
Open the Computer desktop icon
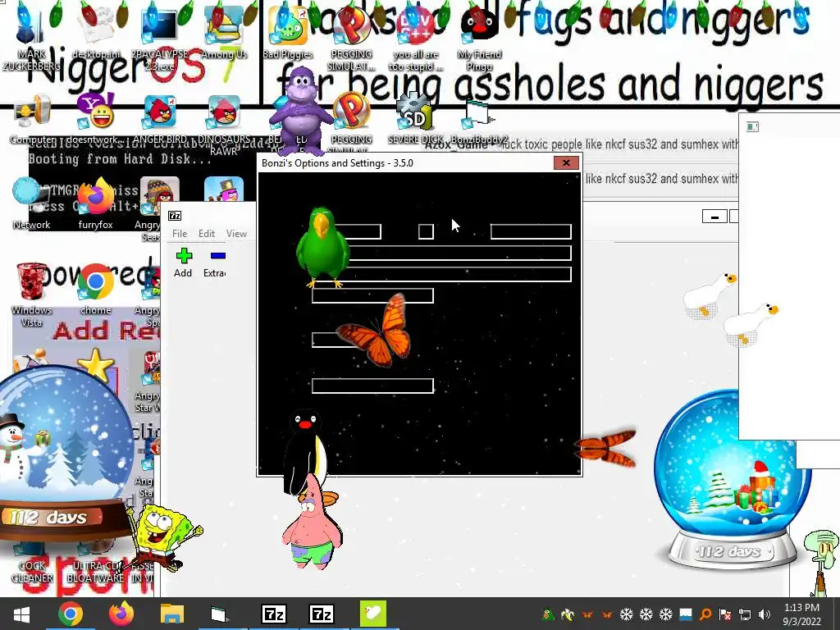32,119
